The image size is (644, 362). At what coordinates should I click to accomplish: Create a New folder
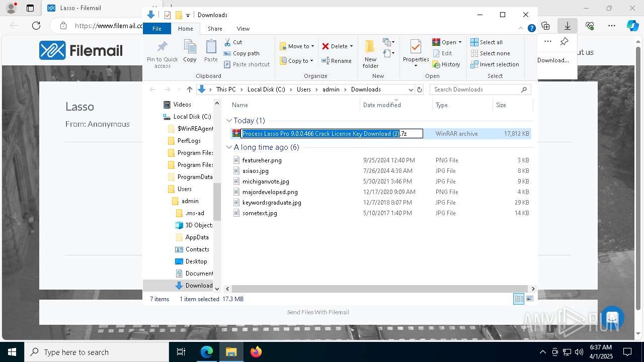(x=370, y=54)
